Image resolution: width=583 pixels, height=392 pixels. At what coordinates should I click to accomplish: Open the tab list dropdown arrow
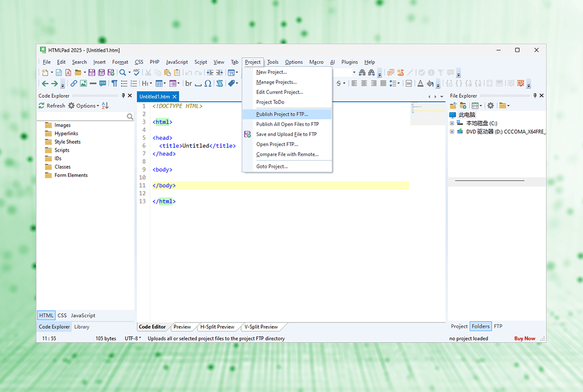442,97
